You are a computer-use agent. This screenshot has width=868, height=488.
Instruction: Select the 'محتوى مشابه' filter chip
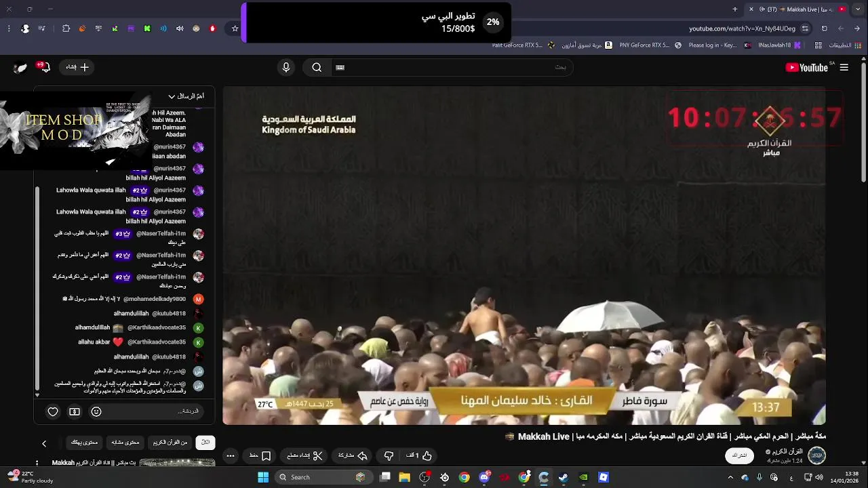coord(125,443)
